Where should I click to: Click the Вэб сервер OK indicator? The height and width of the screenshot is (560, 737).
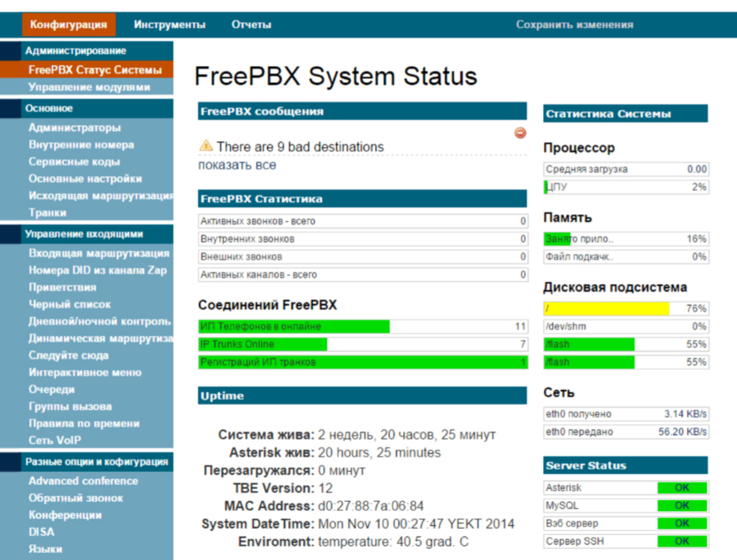click(682, 523)
